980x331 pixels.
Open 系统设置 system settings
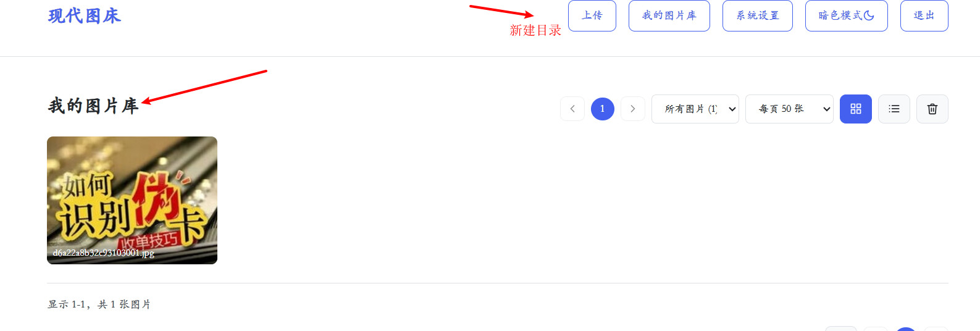[x=757, y=15]
